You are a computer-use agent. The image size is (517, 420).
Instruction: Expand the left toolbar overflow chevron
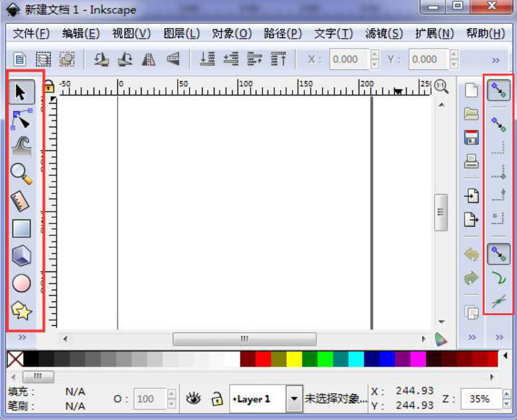click(x=22, y=337)
